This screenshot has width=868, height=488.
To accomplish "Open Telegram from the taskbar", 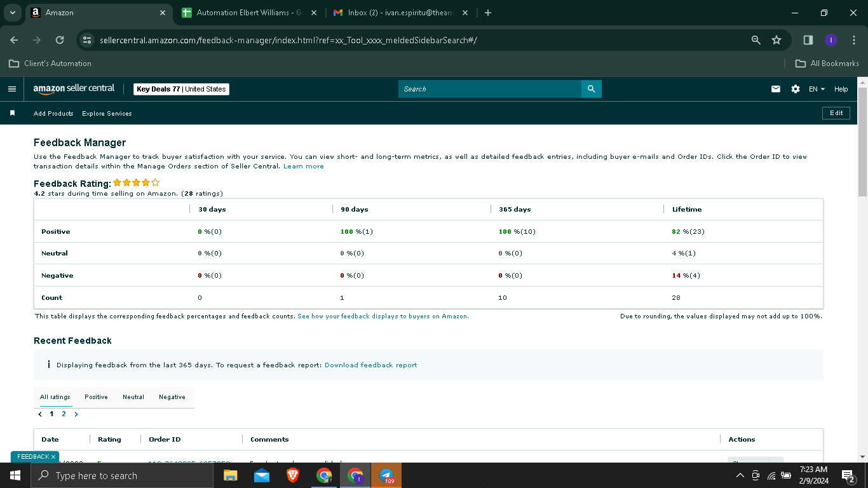I will [x=386, y=475].
